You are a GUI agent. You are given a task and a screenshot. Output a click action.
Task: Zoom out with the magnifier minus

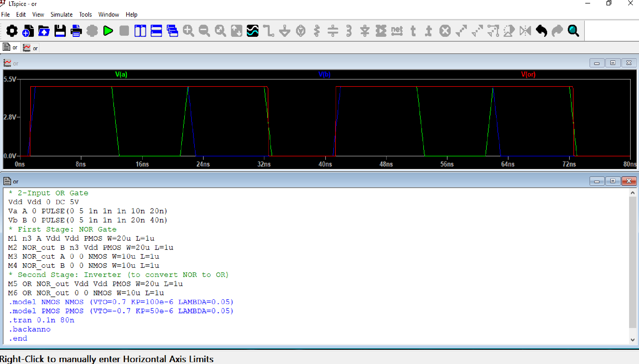[x=204, y=31]
